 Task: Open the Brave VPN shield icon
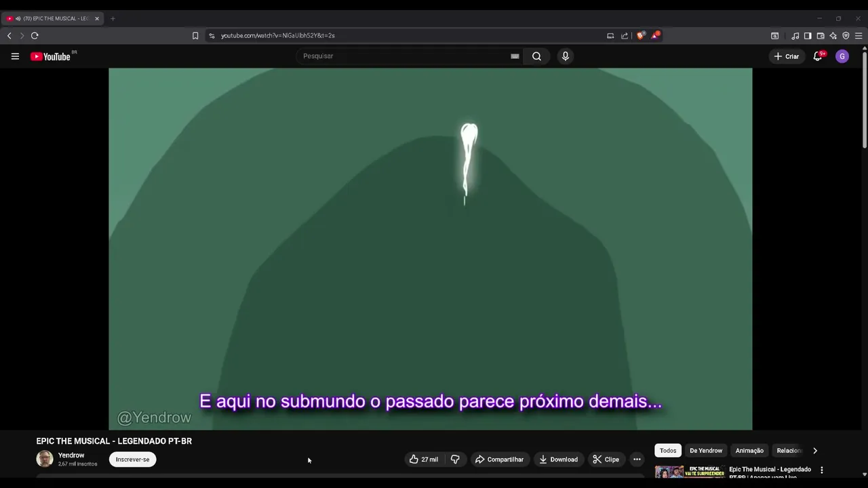(x=846, y=35)
